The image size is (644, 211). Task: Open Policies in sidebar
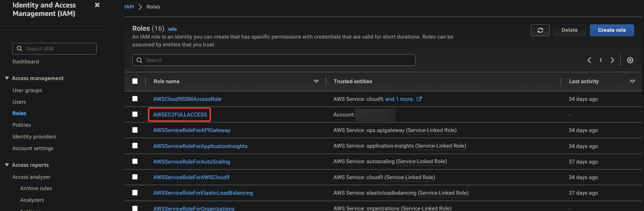point(22,125)
